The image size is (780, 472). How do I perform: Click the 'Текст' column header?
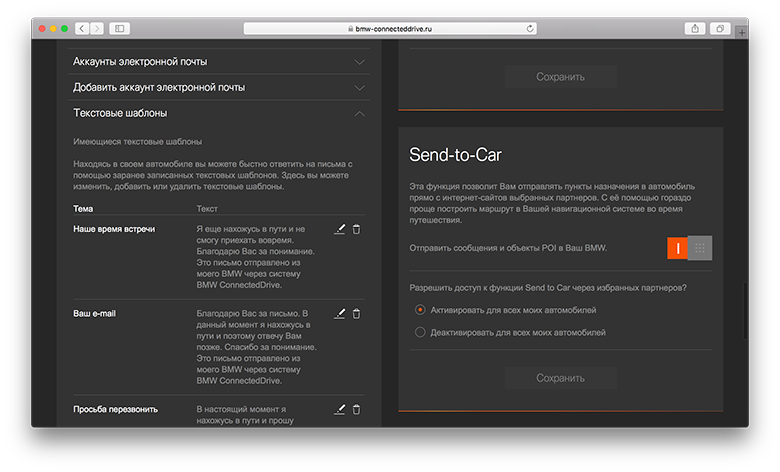207,209
